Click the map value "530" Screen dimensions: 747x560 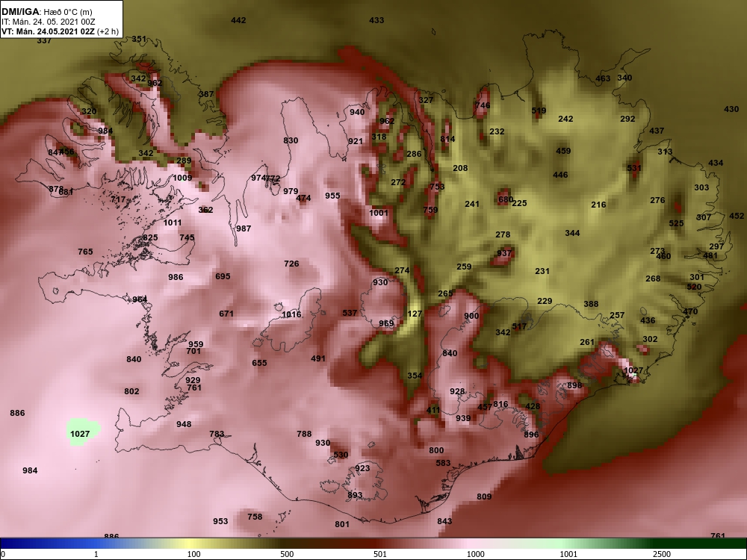341,455
